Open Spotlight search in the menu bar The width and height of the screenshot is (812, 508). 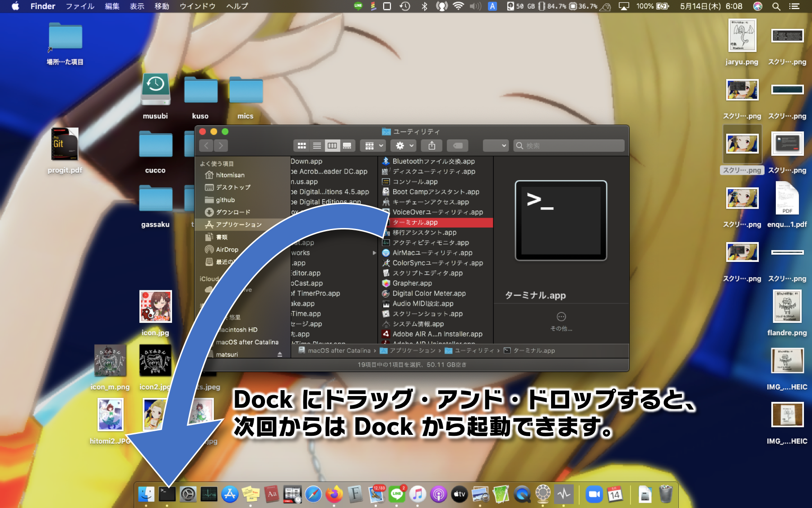point(776,6)
